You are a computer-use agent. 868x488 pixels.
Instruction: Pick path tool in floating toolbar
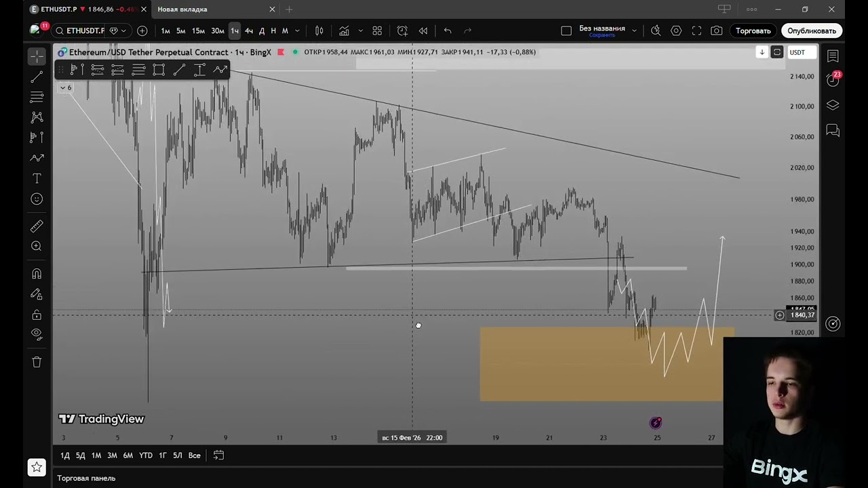coord(220,69)
